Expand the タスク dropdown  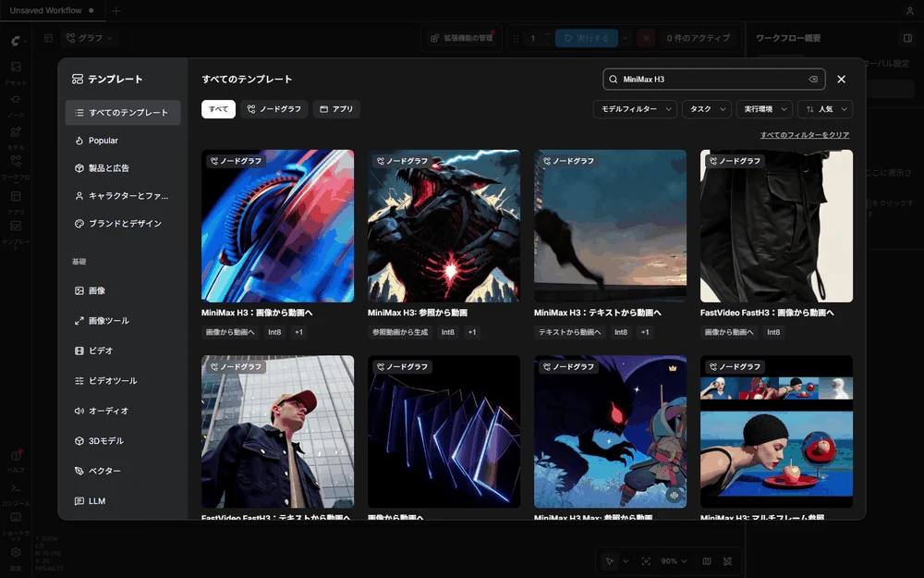click(707, 109)
